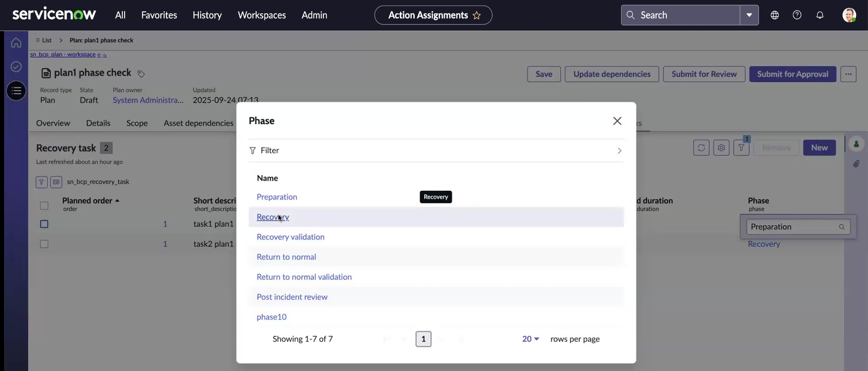Open the Admin menu
This screenshot has height=371, width=868.
pyautogui.click(x=314, y=15)
